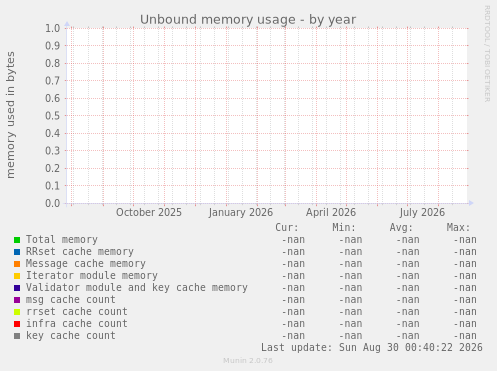This screenshot has width=497, height=371.
Task: Click the Min value for infra cache count
Action: click(351, 324)
